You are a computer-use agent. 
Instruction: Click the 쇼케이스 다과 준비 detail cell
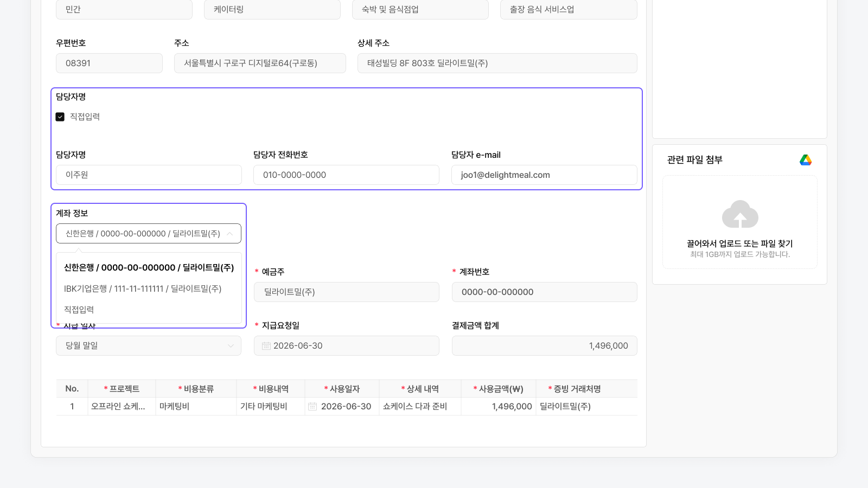[420, 407]
